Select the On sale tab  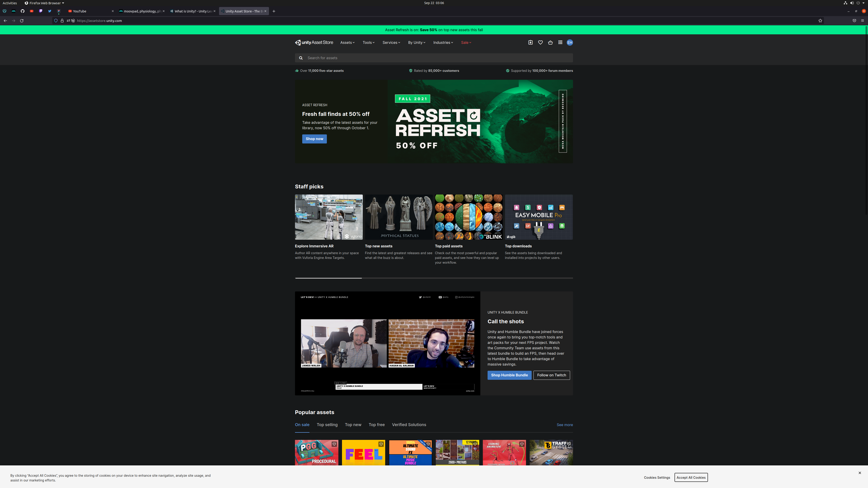(x=302, y=425)
